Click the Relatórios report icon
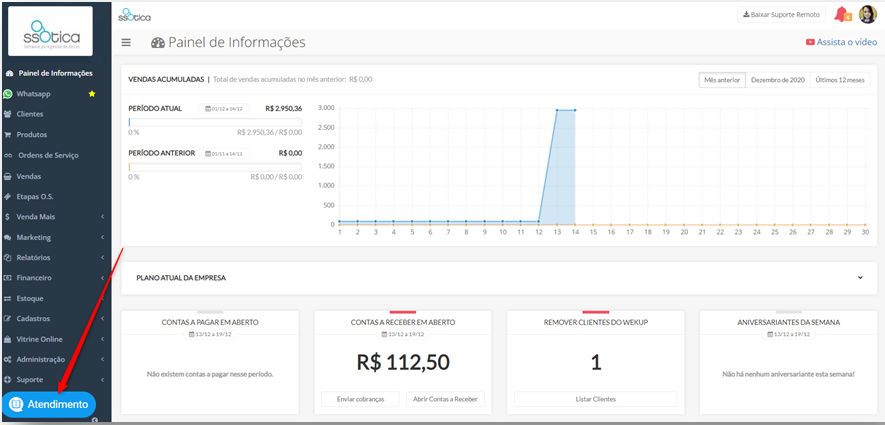 [x=8, y=258]
